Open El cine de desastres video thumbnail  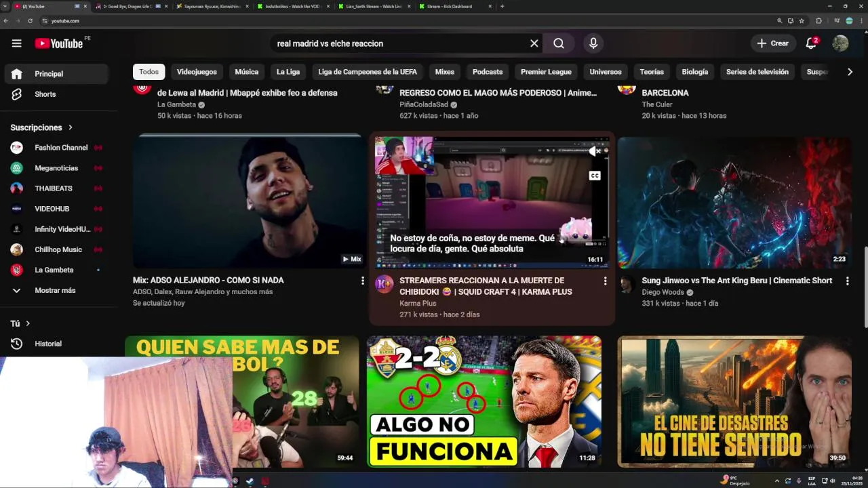pyautogui.click(x=734, y=402)
